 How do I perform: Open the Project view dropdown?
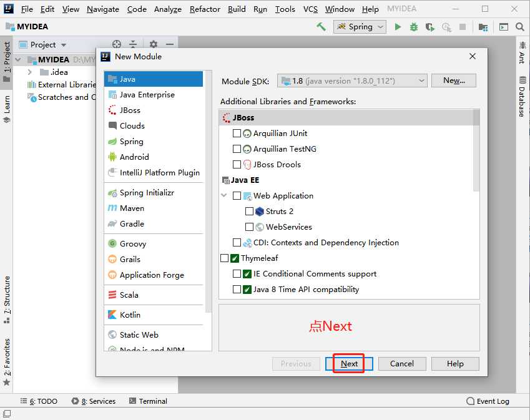[x=43, y=44]
